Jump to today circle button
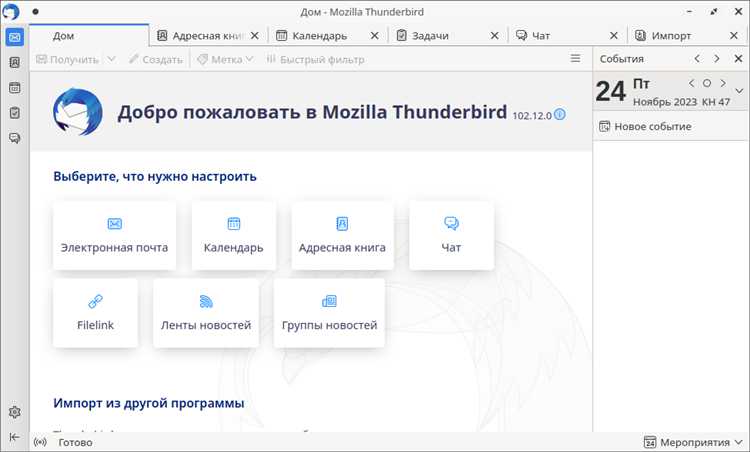750x452 pixels. point(706,83)
